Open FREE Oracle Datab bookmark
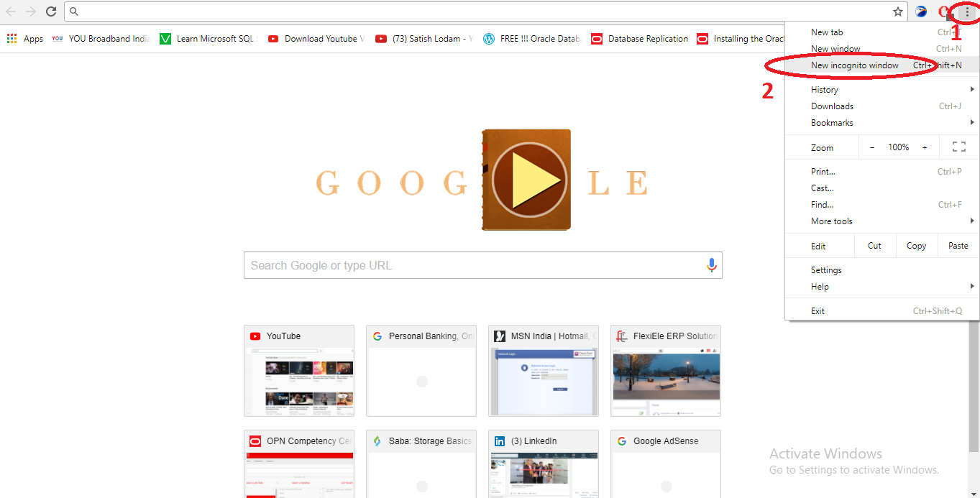Screen dimensions: 980x498 (x=532, y=39)
